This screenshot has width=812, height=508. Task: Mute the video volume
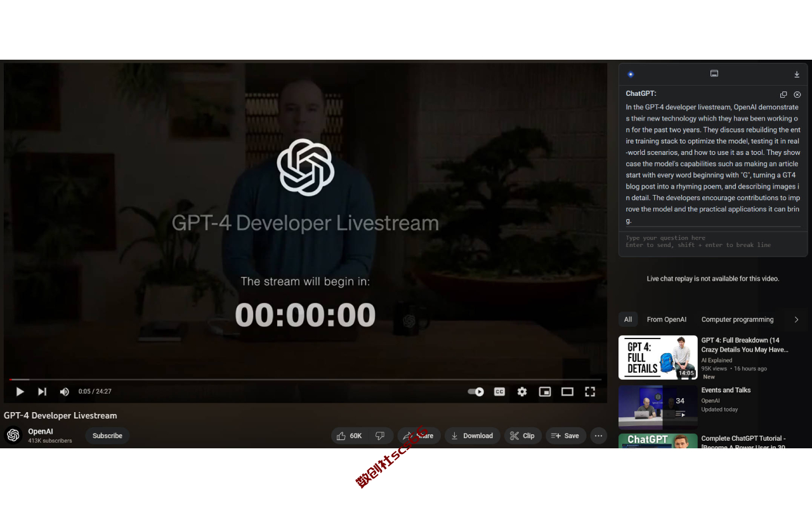click(64, 392)
